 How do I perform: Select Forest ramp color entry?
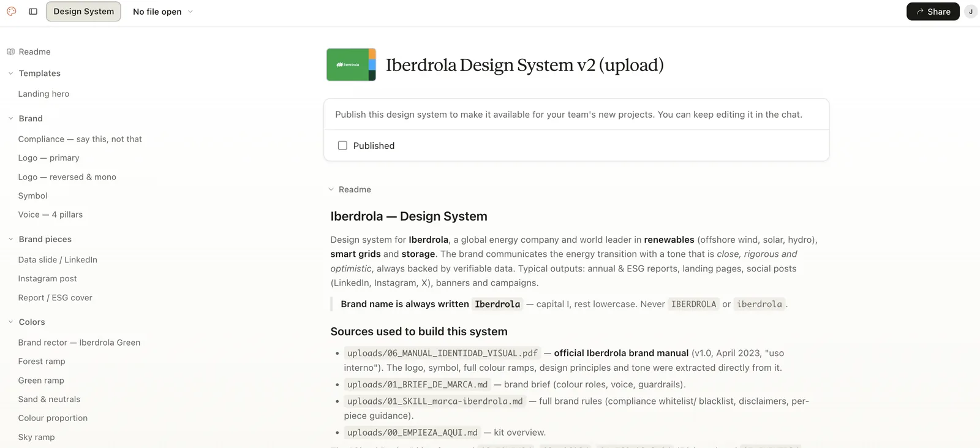coord(42,361)
